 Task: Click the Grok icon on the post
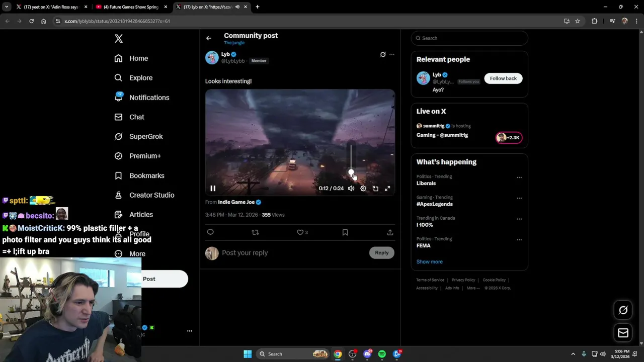(x=383, y=54)
